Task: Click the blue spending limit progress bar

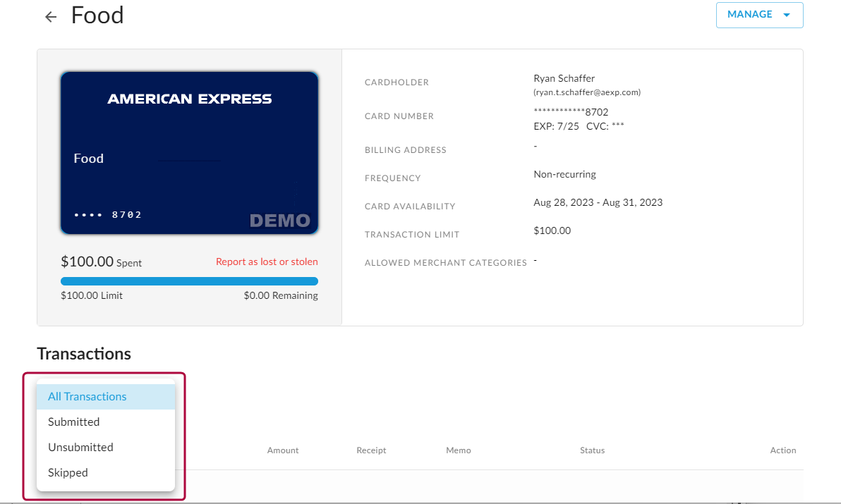Action: click(x=189, y=281)
